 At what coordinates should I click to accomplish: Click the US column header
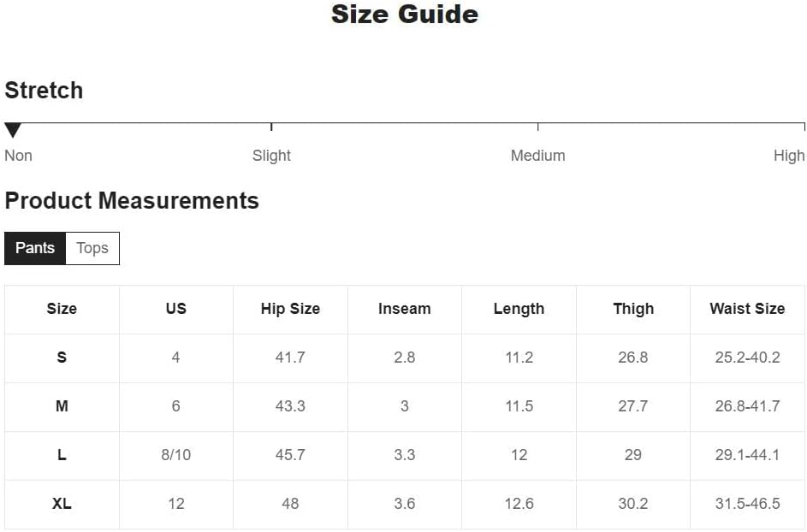click(x=176, y=310)
